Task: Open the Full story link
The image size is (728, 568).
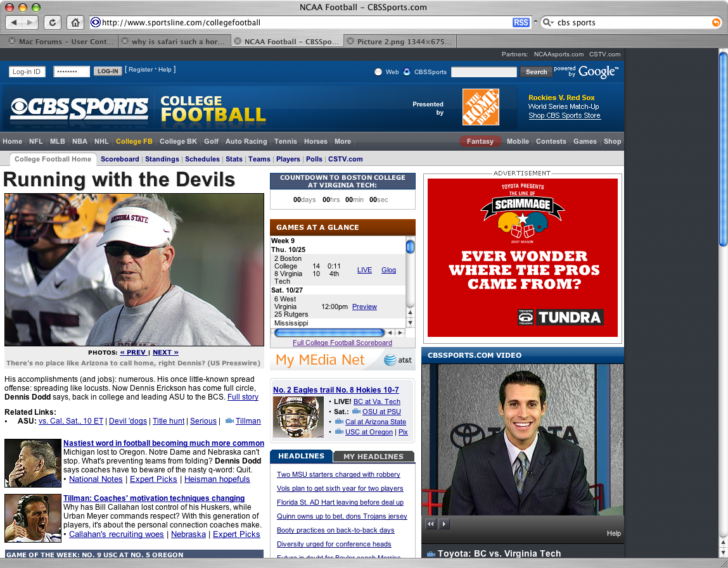Action: 243,397
